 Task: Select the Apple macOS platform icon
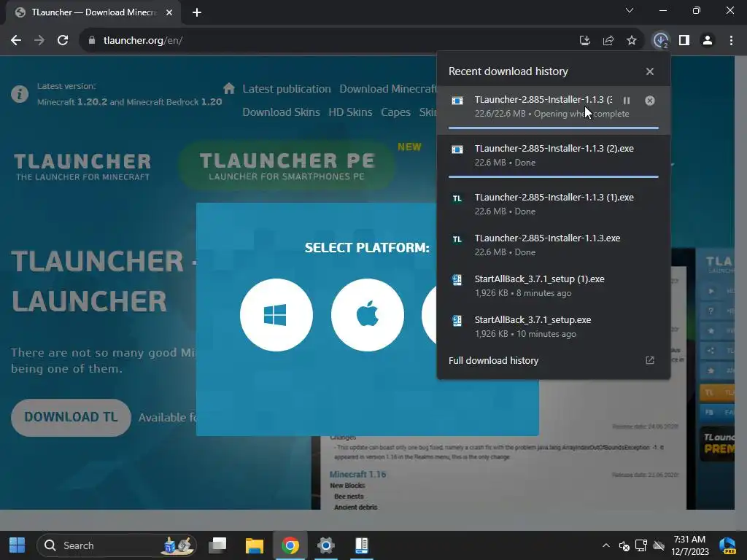tap(368, 315)
